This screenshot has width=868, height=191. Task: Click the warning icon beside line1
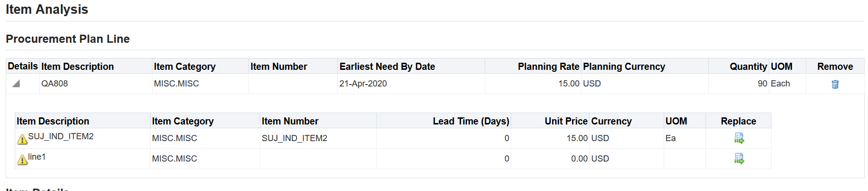(22, 160)
